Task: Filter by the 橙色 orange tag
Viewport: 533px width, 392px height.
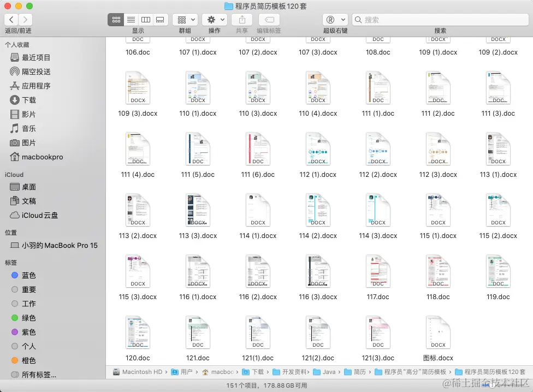Action: (23, 360)
